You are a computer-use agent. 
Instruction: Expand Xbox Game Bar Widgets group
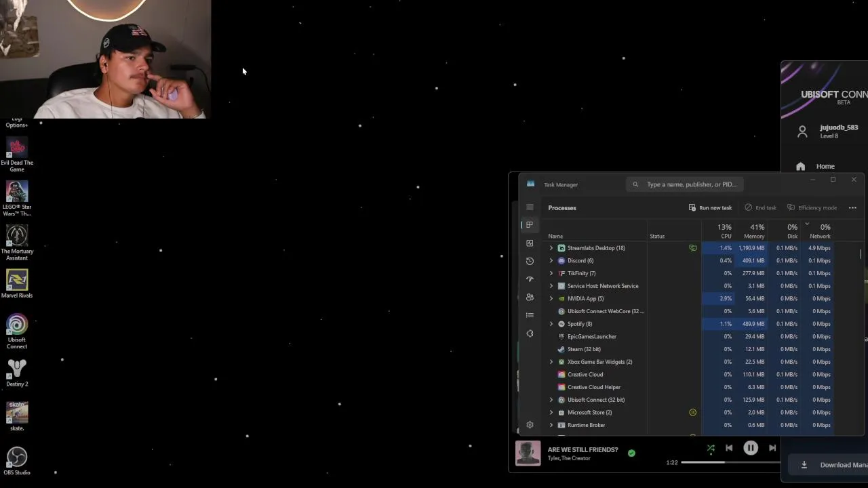[x=551, y=362]
